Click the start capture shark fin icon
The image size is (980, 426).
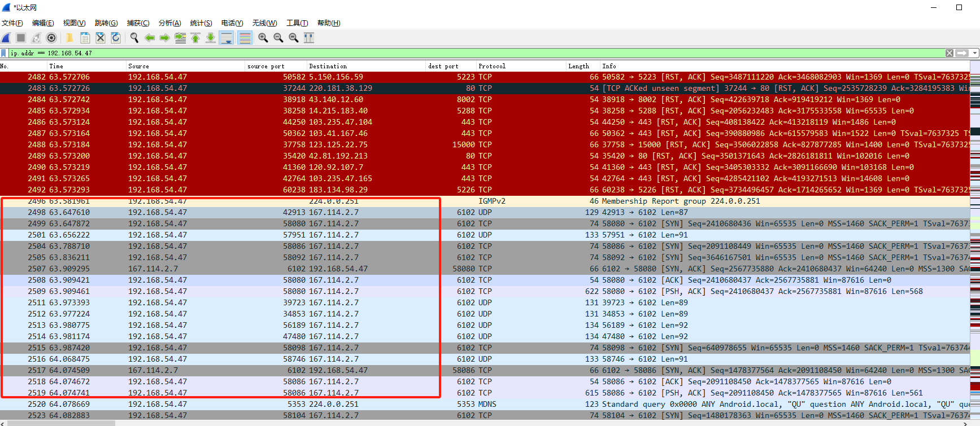click(6, 38)
